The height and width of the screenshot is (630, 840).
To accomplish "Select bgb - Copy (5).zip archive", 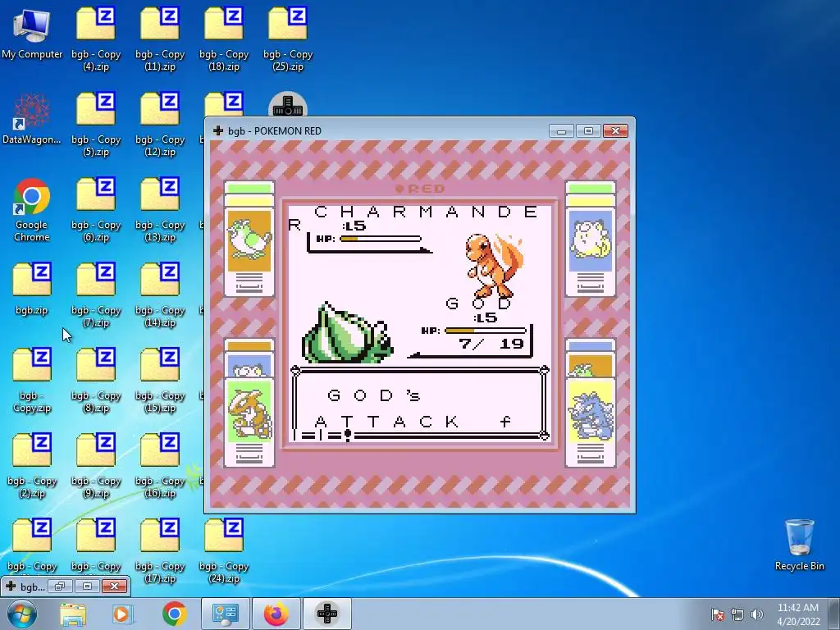I will (96, 125).
